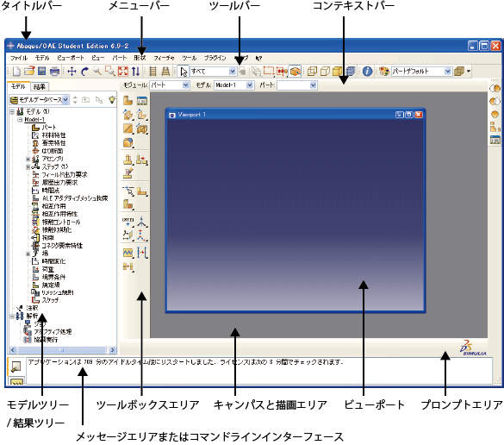Click the model tree horizontal scrollbar thumb
The width and height of the screenshot is (504, 445).
tap(62, 350)
